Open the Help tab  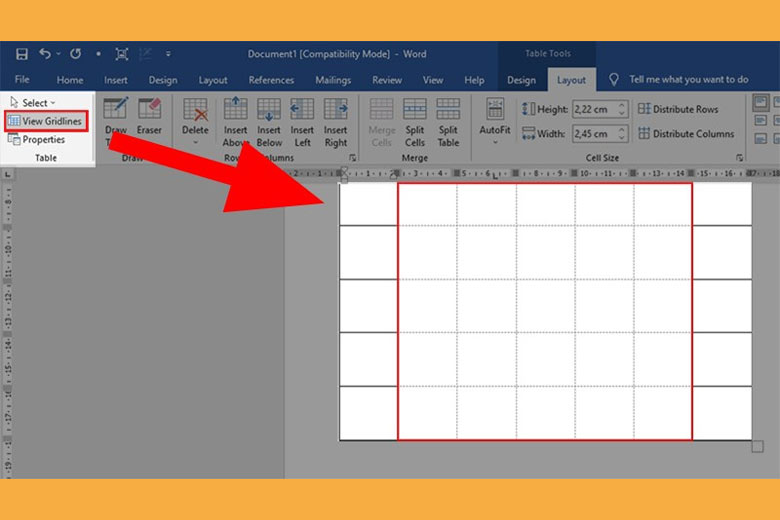[474, 80]
